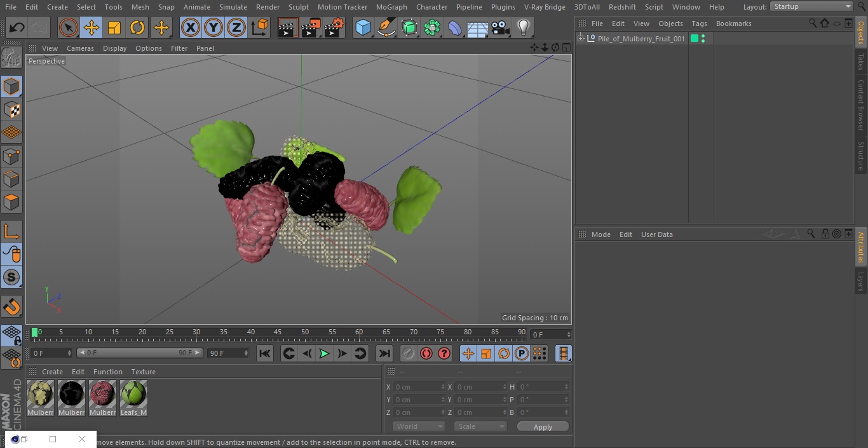Select Pile_of_Mulberry_Fruit_001 in Object Manager
The height and width of the screenshot is (448, 868).
tap(641, 39)
